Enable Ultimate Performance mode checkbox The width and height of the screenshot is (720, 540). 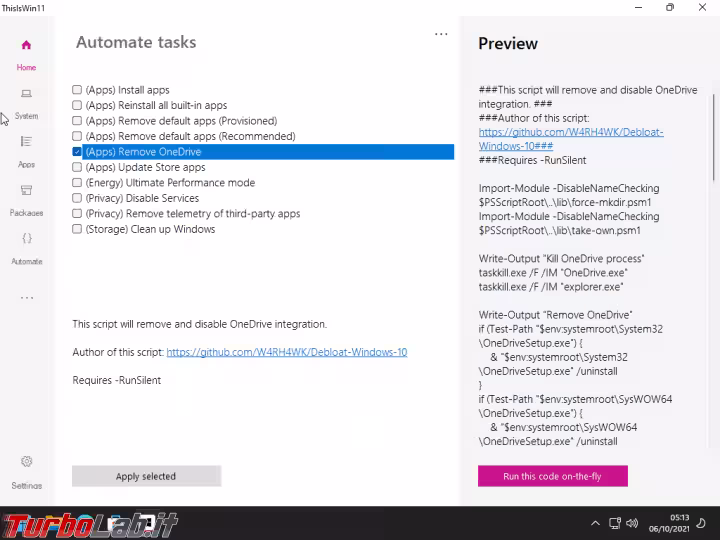coord(77,182)
